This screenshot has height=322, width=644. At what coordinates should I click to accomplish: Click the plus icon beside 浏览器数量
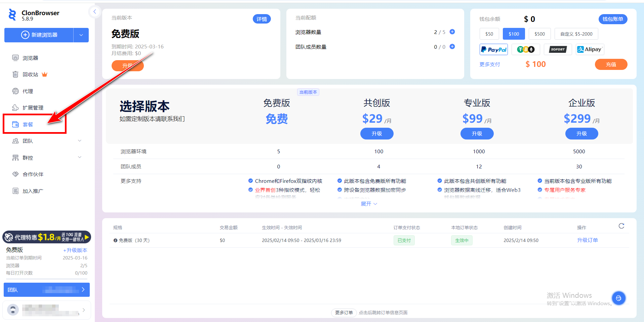[452, 32]
